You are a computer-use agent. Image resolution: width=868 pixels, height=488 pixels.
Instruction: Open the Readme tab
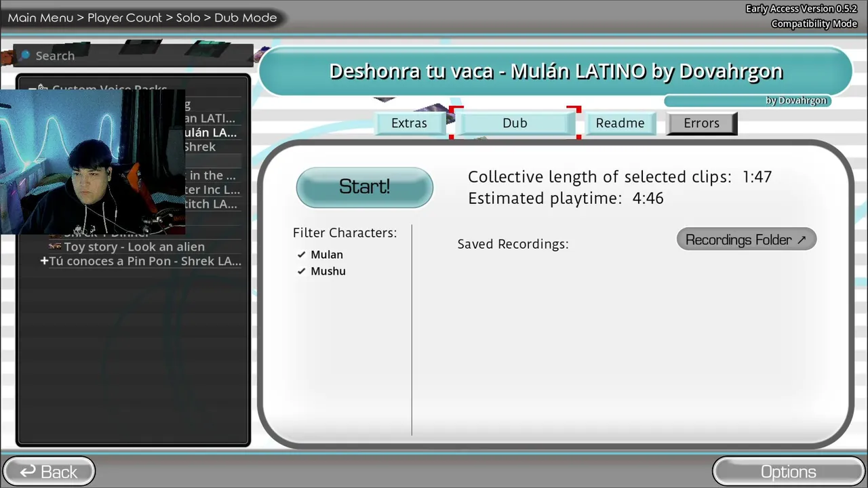click(620, 123)
